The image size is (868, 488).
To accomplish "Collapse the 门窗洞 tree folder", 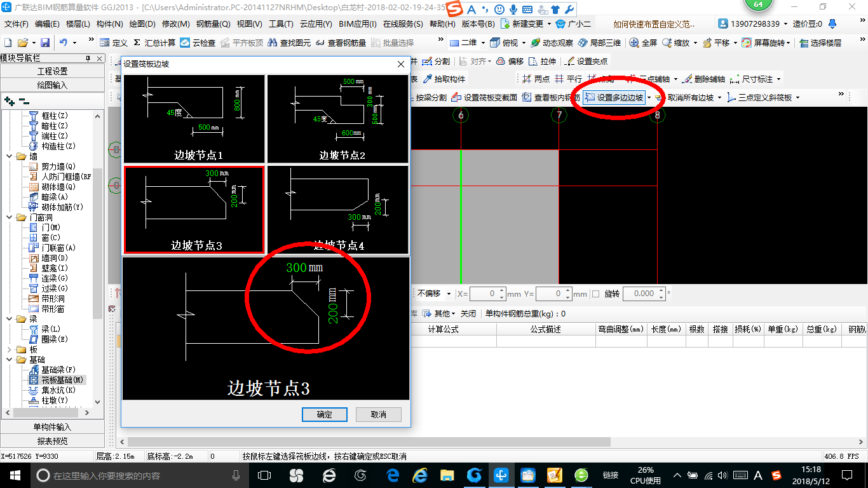I will (x=9, y=217).
